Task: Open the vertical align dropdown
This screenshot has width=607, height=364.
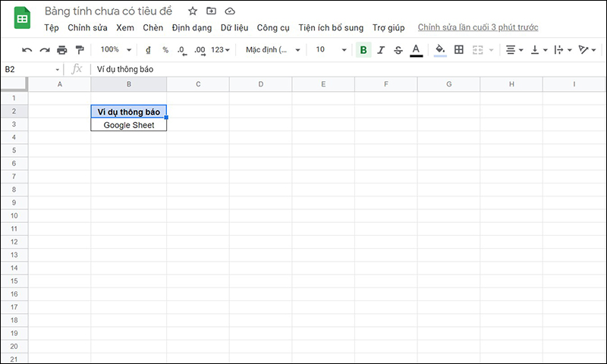Action: (539, 50)
